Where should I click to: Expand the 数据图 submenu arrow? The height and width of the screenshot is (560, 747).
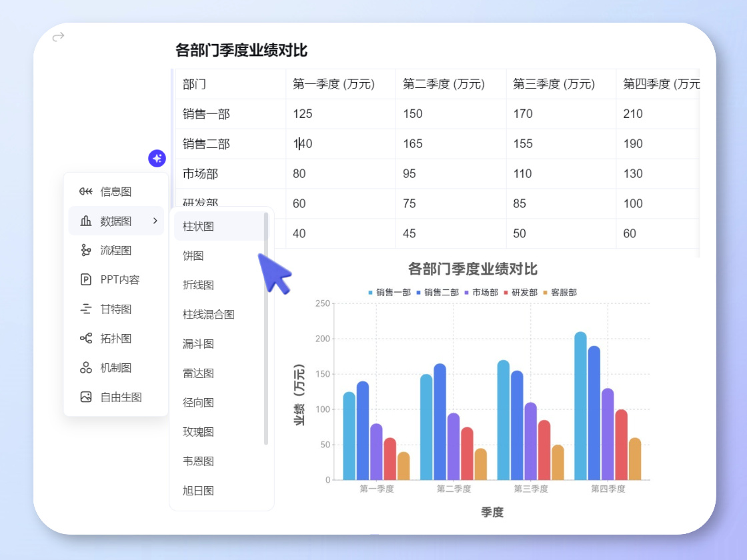(x=155, y=221)
